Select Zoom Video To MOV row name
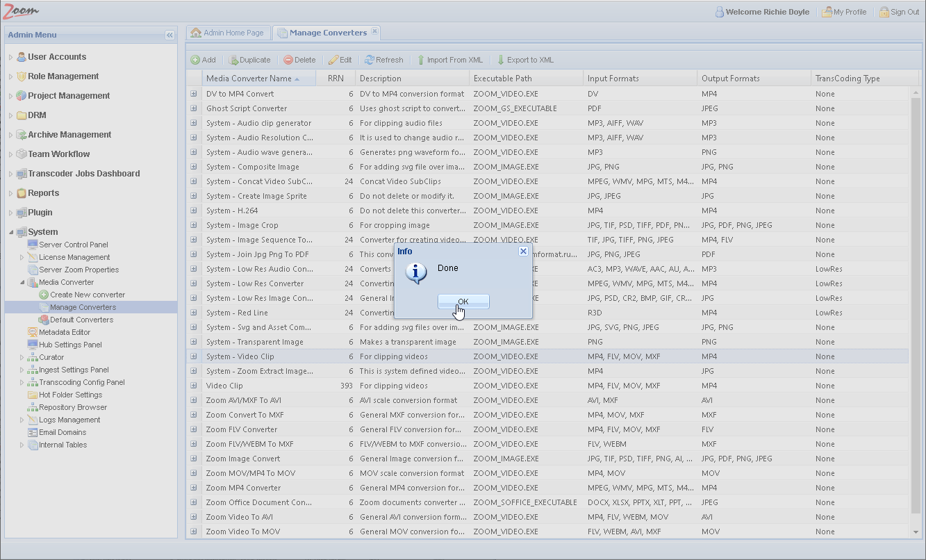This screenshot has height=560, width=926. [x=243, y=532]
